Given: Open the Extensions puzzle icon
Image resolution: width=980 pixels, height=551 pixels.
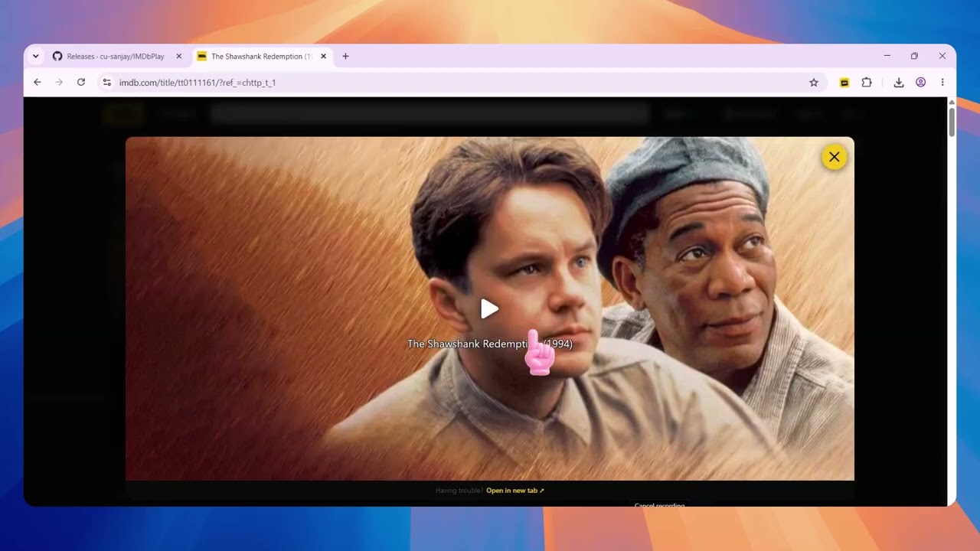Looking at the screenshot, I should coord(867,83).
